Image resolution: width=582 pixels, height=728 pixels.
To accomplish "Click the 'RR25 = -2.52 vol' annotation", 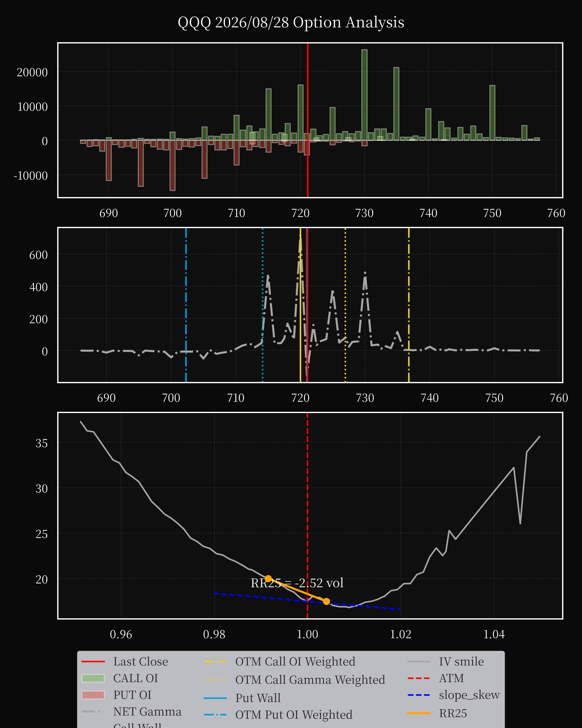I will click(297, 583).
